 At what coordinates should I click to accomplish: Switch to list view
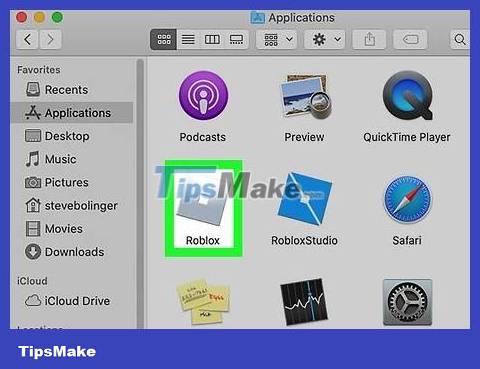[x=188, y=40]
